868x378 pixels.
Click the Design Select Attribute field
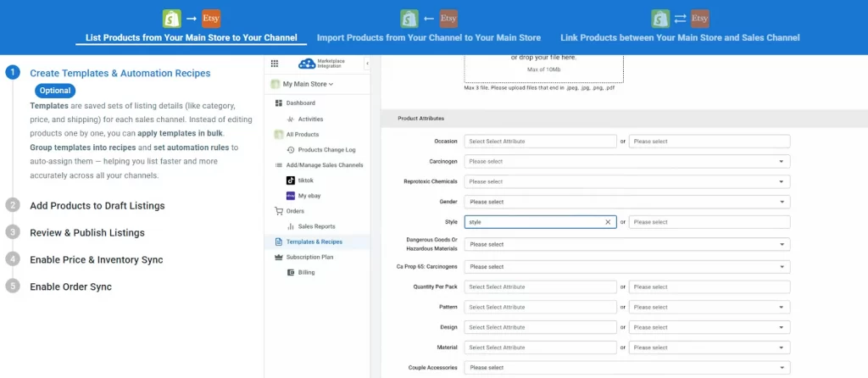540,327
